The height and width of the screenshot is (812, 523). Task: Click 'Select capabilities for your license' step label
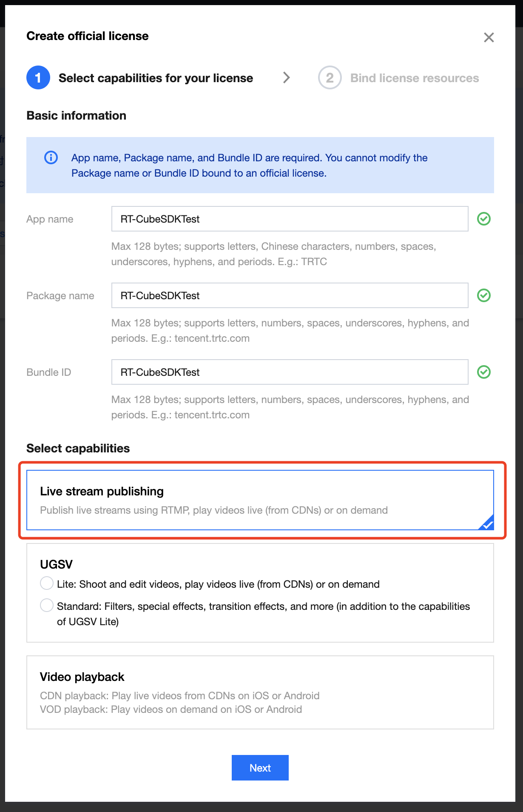click(156, 78)
